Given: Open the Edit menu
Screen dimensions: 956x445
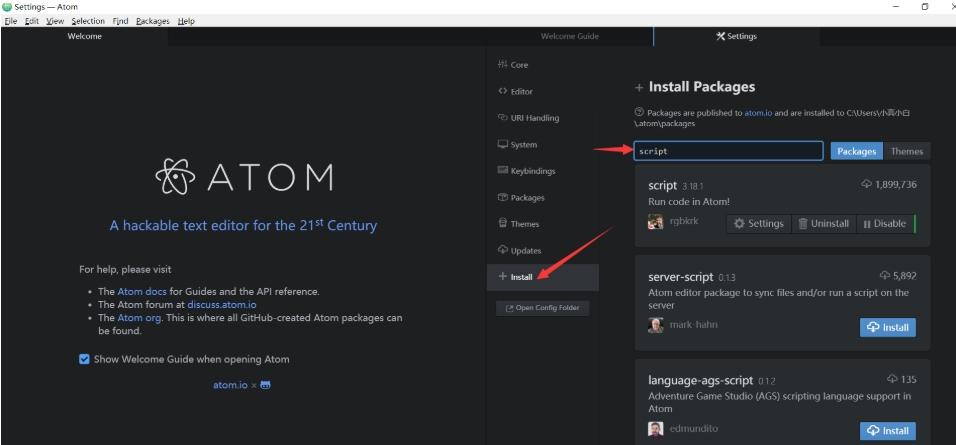Looking at the screenshot, I should pos(32,21).
